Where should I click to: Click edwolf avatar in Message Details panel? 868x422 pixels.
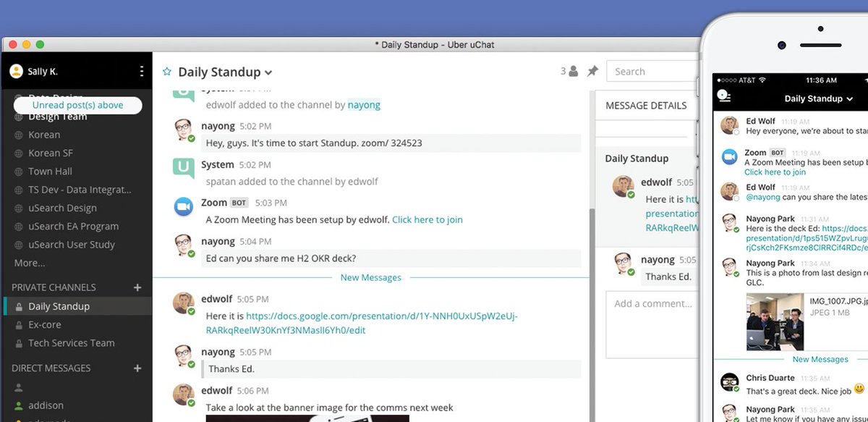pos(624,187)
